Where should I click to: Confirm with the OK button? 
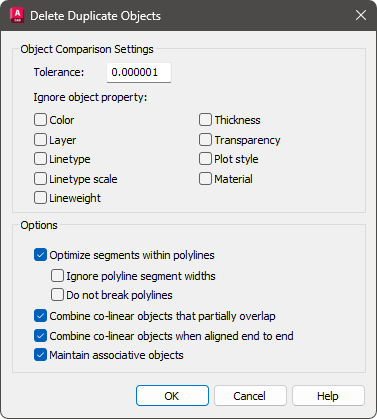pyautogui.click(x=172, y=396)
